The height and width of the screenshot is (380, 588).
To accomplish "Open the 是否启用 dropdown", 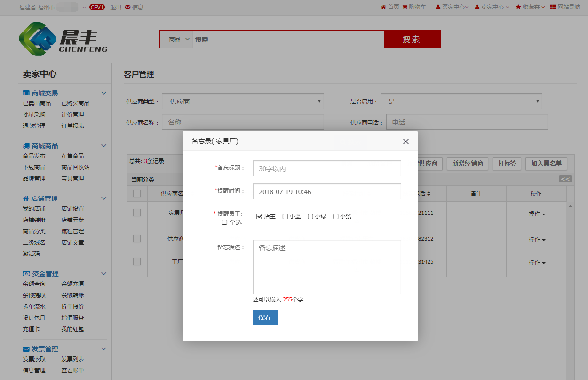I will point(461,102).
